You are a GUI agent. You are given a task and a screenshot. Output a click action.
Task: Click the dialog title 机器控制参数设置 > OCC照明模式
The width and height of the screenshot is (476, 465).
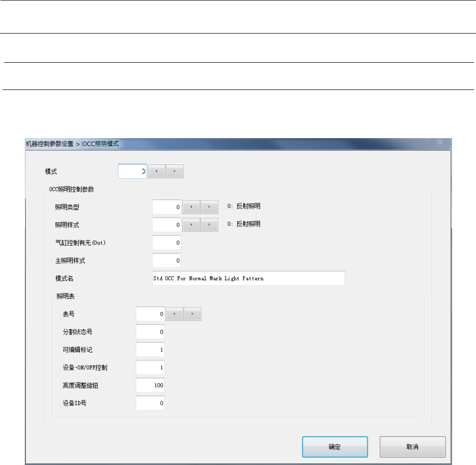coord(72,143)
